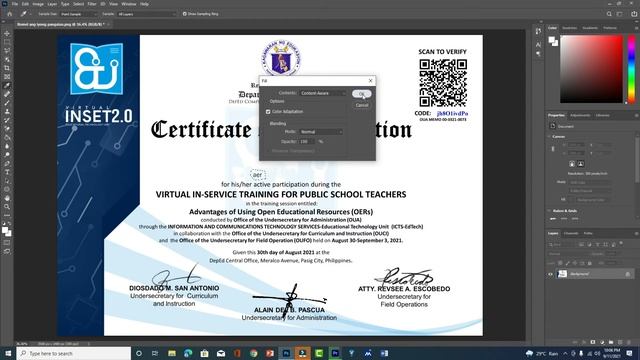Select the Eyedropper tool in toolbox
This screenshot has width=640, height=360.
point(7,86)
